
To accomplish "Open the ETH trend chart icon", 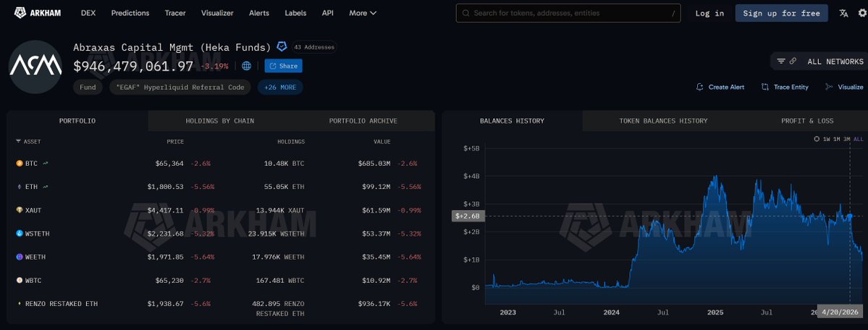I will tap(46, 187).
